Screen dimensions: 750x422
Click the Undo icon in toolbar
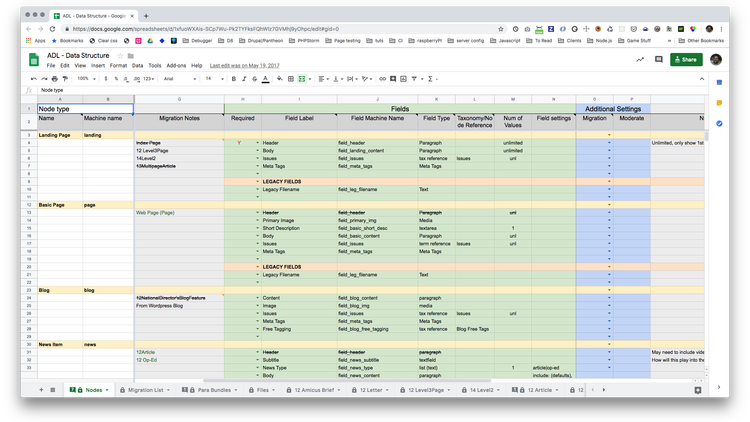(37, 78)
